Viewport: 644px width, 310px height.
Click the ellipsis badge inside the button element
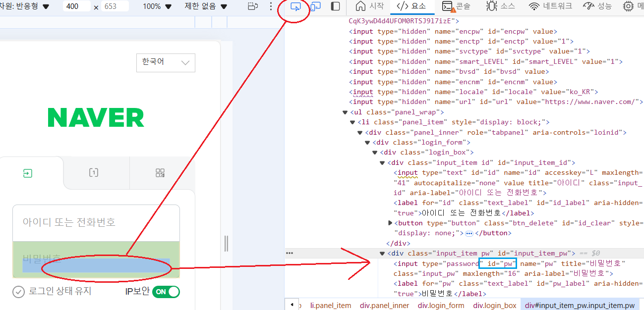469,233
